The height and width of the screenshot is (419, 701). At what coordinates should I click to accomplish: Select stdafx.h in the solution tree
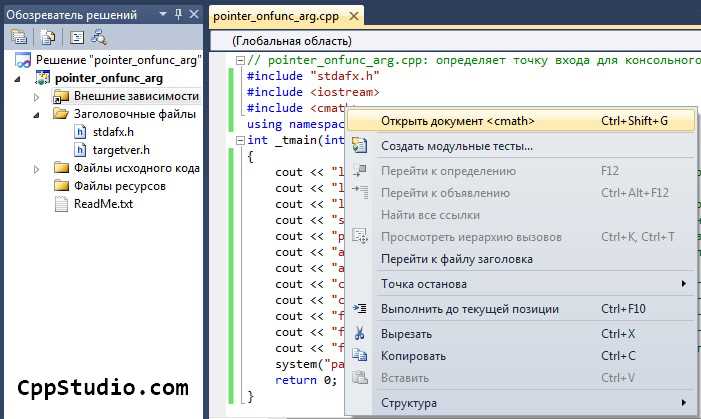[x=113, y=132]
